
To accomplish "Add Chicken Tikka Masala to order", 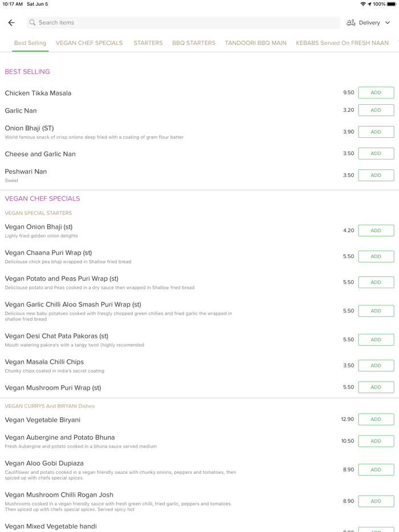I will (x=376, y=92).
